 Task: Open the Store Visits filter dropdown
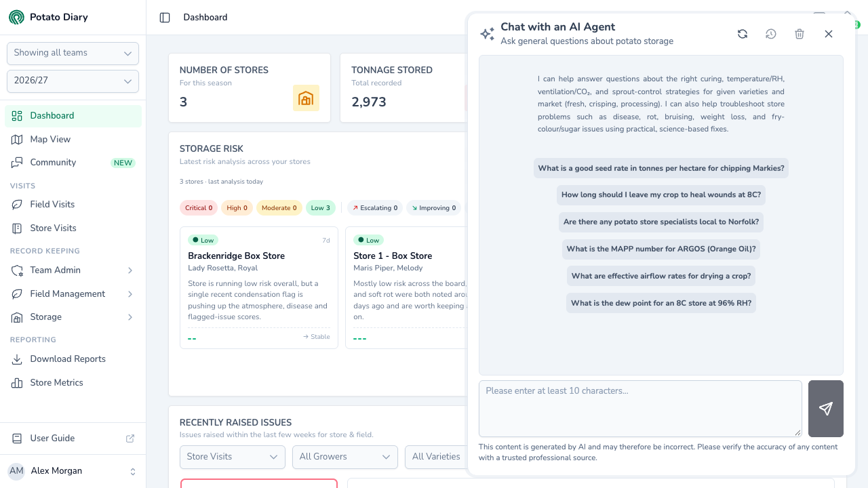click(x=233, y=457)
